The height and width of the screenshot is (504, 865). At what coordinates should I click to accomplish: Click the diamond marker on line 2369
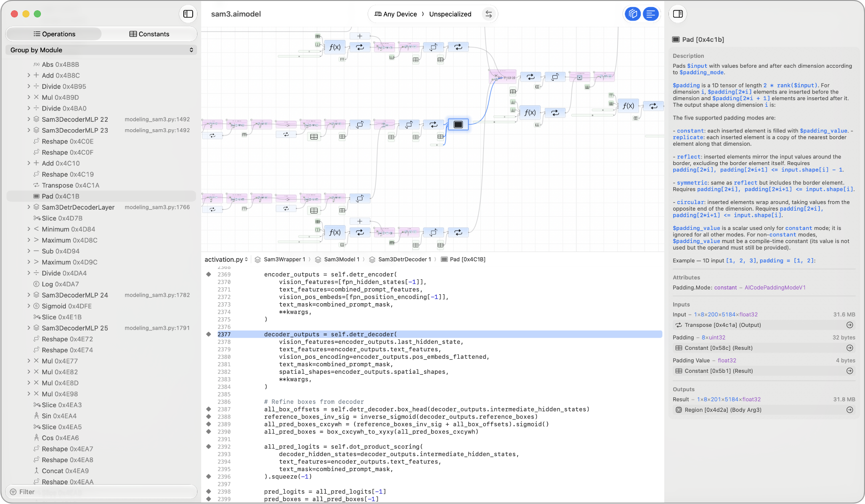coord(209,274)
